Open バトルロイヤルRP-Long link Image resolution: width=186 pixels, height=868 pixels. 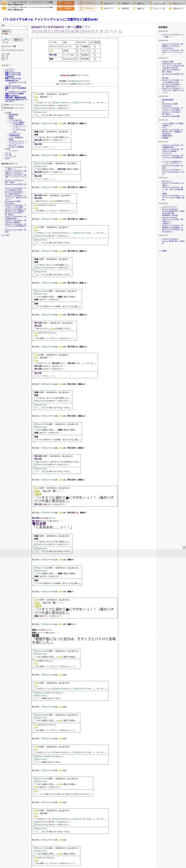pyautogui.click(x=19, y=131)
